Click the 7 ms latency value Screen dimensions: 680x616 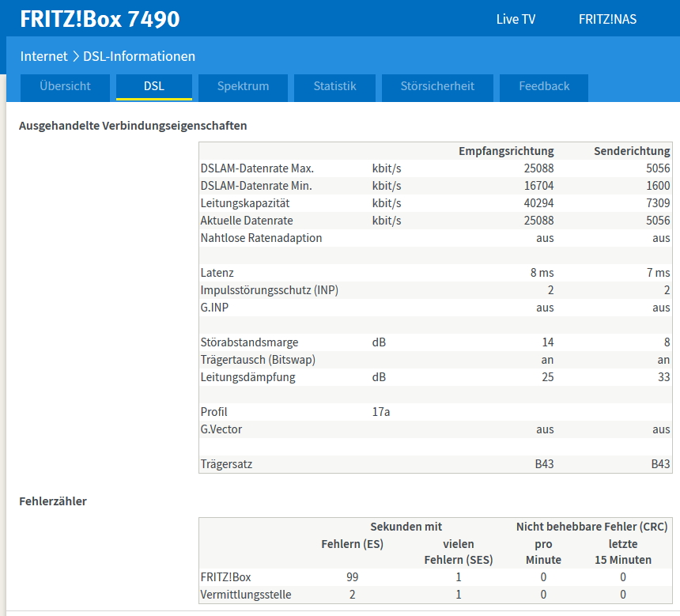point(659,273)
